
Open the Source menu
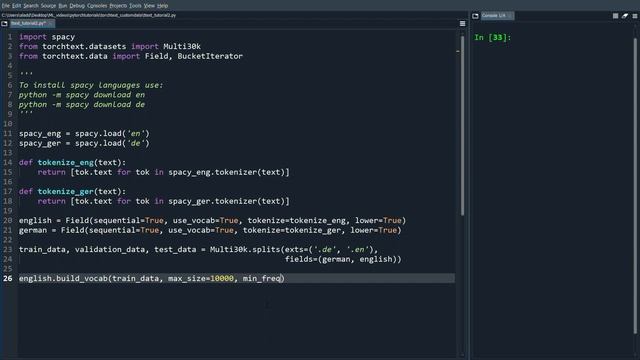(x=48, y=6)
